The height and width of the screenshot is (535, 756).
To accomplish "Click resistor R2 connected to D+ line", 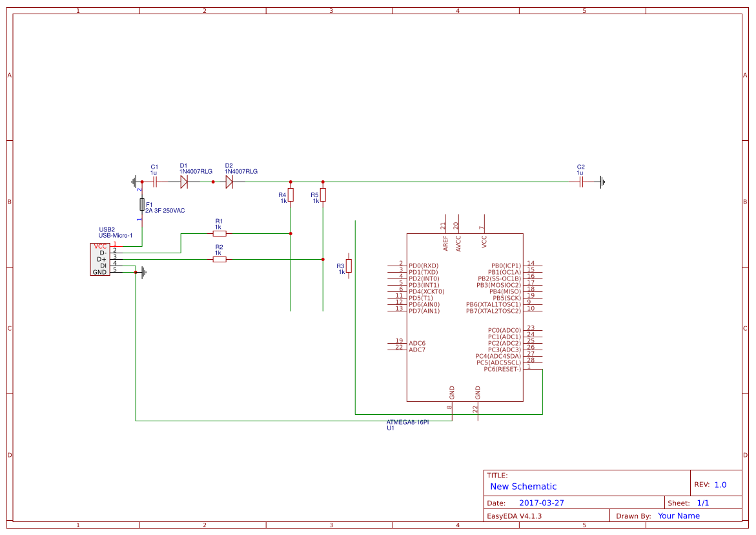I will pyautogui.click(x=219, y=258).
